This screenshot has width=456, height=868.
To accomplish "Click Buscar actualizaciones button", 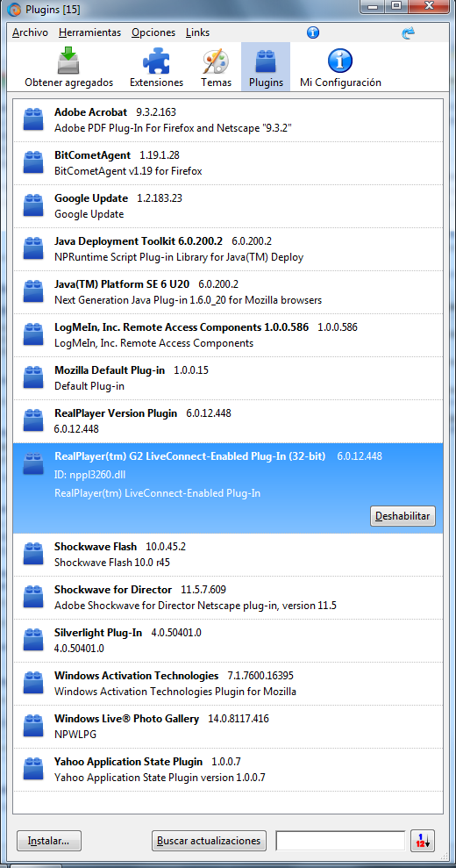I will pos(209,840).
